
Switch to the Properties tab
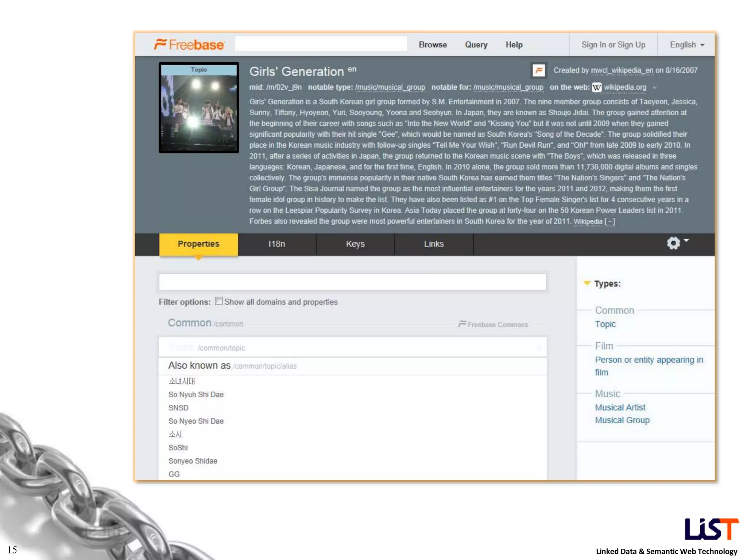[198, 244]
